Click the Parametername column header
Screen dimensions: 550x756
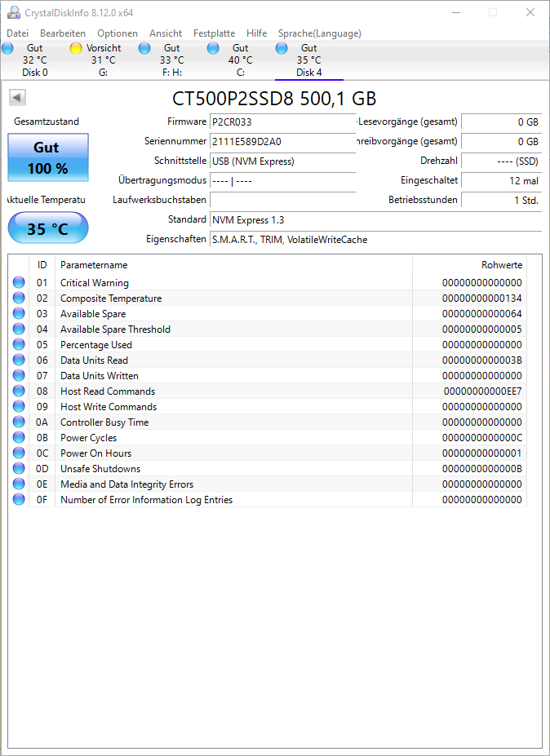point(234,265)
